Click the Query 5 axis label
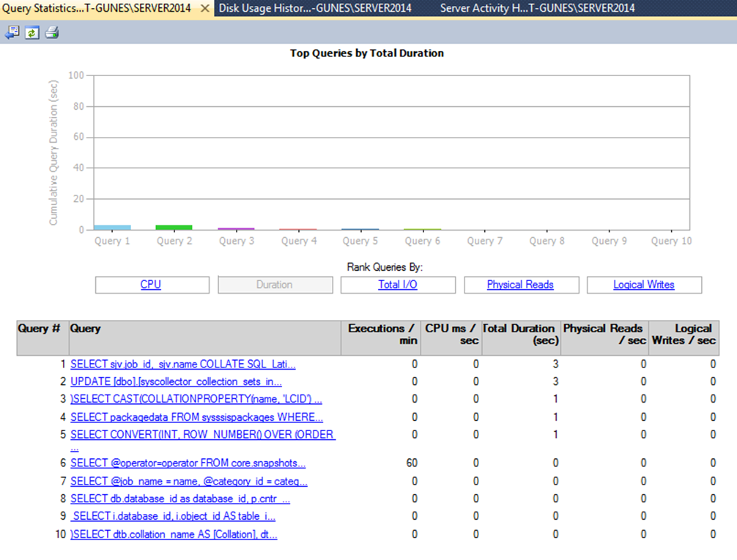 [360, 241]
